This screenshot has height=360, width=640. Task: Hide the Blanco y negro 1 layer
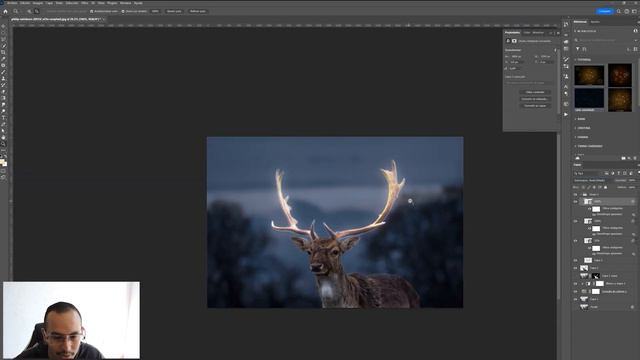click(576, 284)
